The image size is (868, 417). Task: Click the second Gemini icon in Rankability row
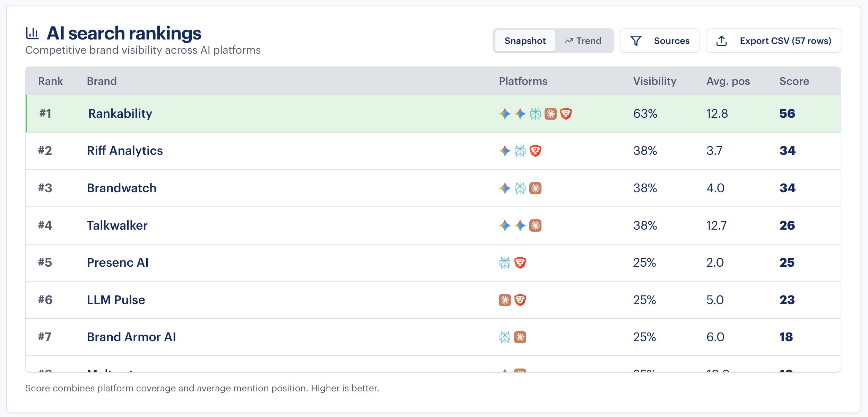(x=520, y=114)
